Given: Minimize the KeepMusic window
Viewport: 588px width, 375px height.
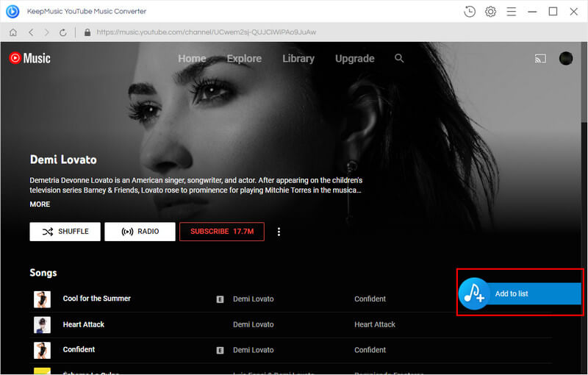Looking at the screenshot, I should point(532,12).
